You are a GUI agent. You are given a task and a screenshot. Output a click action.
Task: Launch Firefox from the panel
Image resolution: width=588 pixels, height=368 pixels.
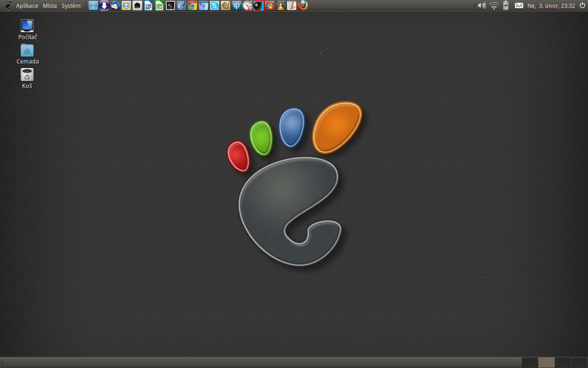pos(303,6)
